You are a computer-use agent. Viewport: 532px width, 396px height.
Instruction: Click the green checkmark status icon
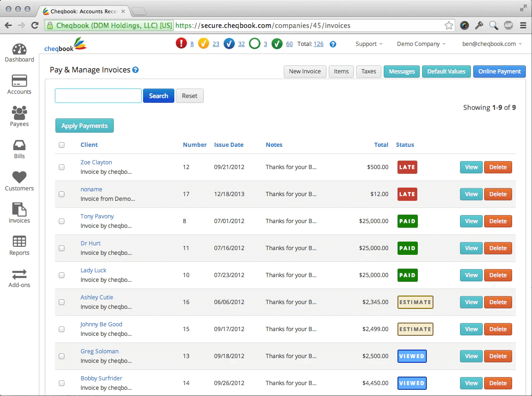[x=277, y=44]
